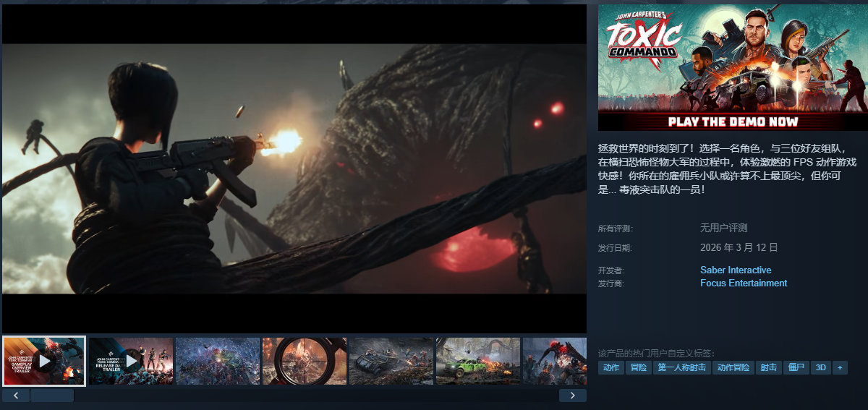
Task: Open Saber Interactive developer page
Action: [x=736, y=270]
